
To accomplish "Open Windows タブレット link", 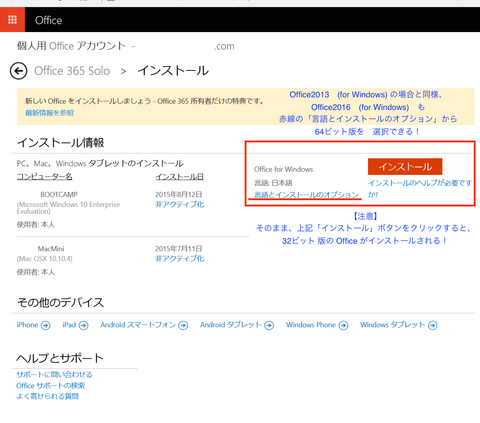I will [x=393, y=325].
